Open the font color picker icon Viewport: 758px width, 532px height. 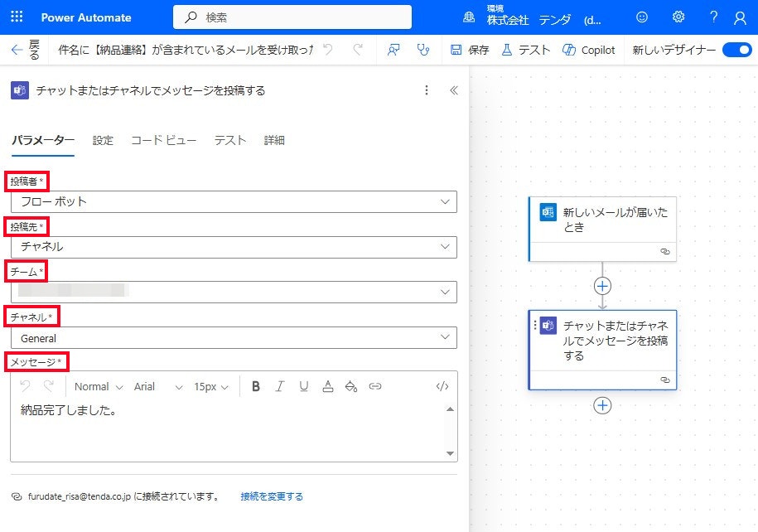(327, 386)
